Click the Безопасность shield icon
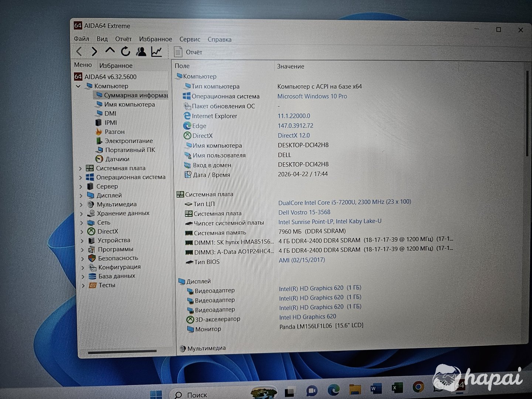This screenshot has height=399, width=532. (x=92, y=258)
